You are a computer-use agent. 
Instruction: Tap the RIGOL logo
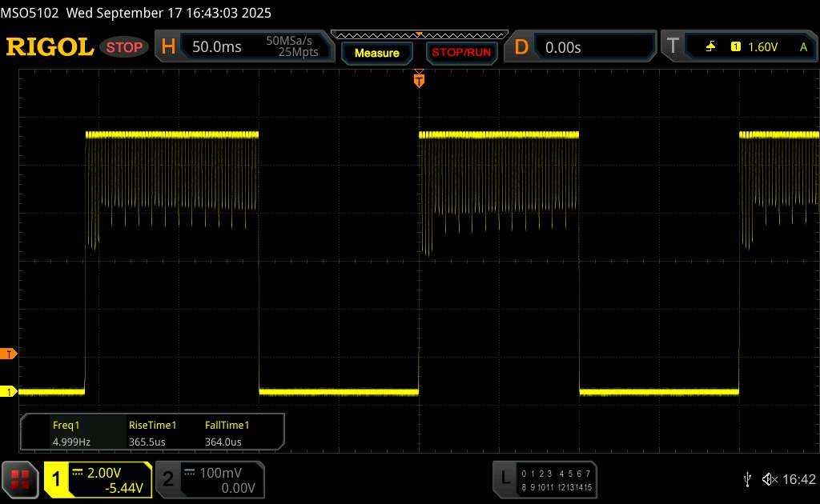click(50, 47)
